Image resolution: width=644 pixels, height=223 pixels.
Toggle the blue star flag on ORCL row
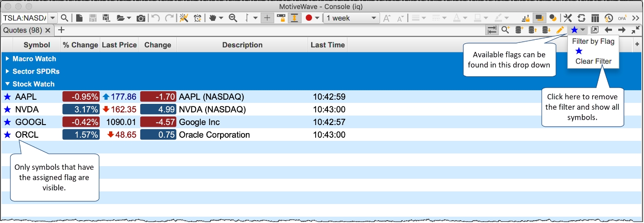pos(7,135)
